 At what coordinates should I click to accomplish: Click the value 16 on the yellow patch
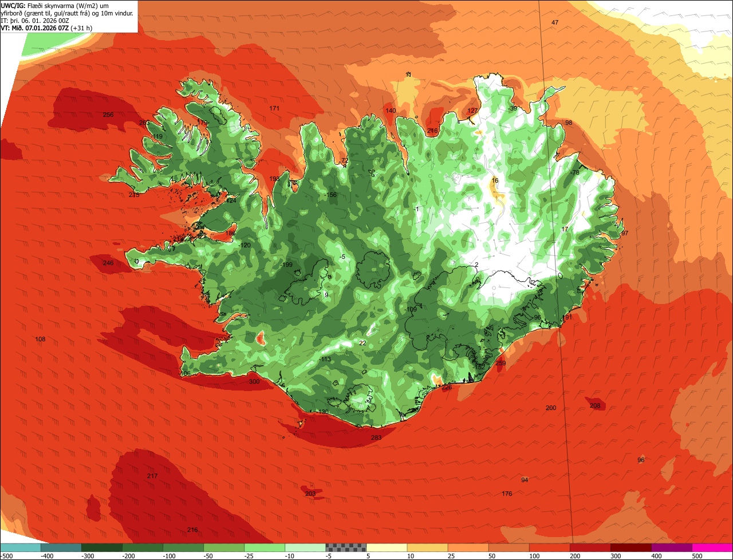pos(495,180)
